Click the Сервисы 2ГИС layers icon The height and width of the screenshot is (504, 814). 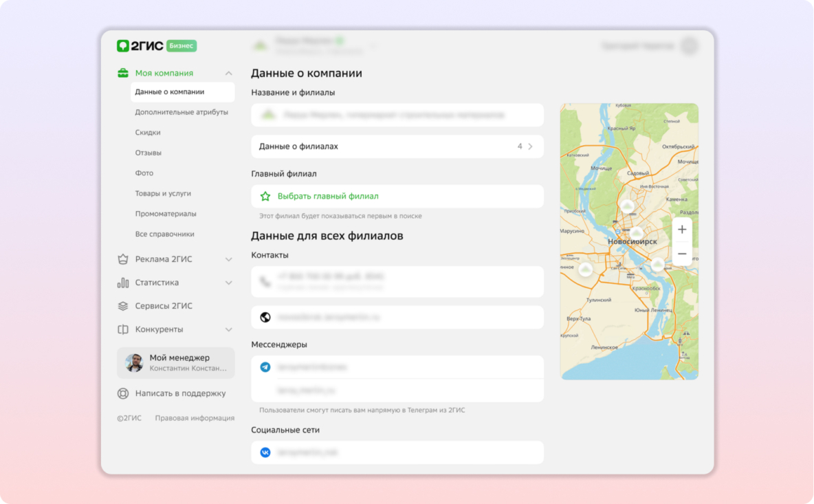tap(123, 306)
